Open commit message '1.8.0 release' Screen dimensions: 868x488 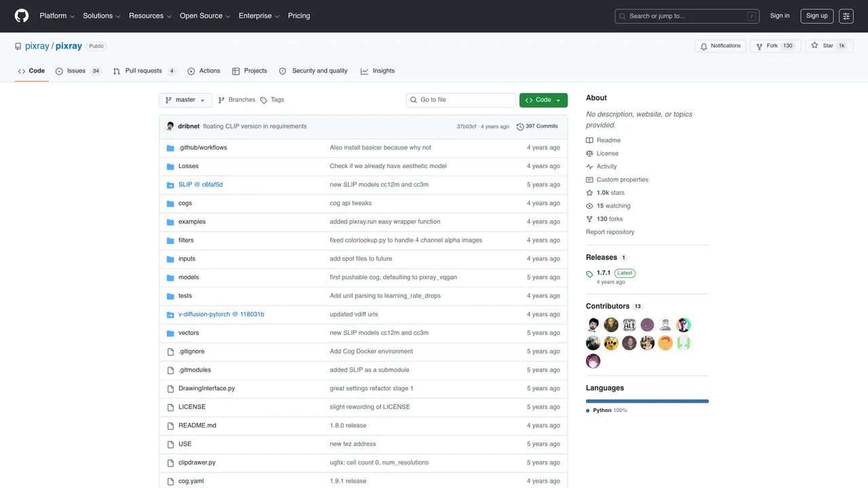click(348, 426)
